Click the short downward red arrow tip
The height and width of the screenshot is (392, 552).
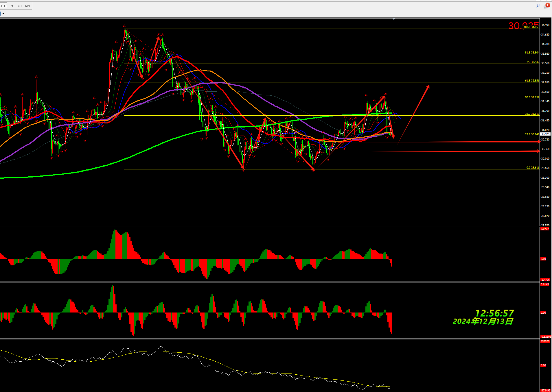(x=393, y=137)
